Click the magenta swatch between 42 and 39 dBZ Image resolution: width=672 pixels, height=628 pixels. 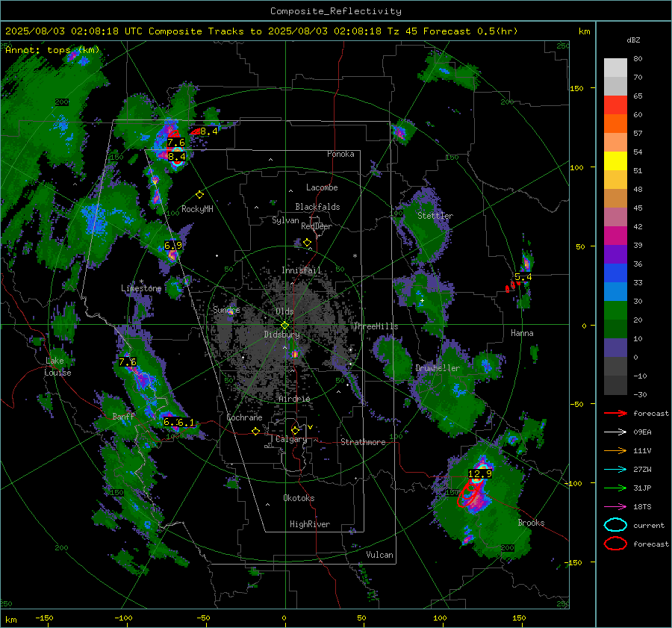click(x=615, y=235)
